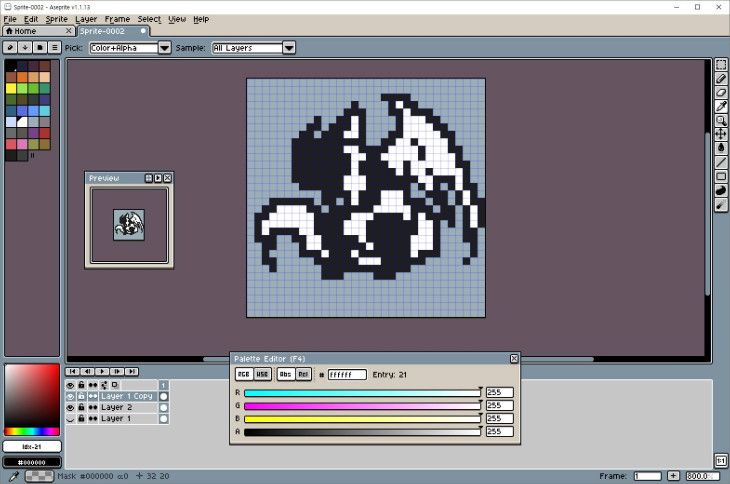The image size is (730, 484).
Task: Select the Rectangle shape tool
Action: (x=721, y=177)
